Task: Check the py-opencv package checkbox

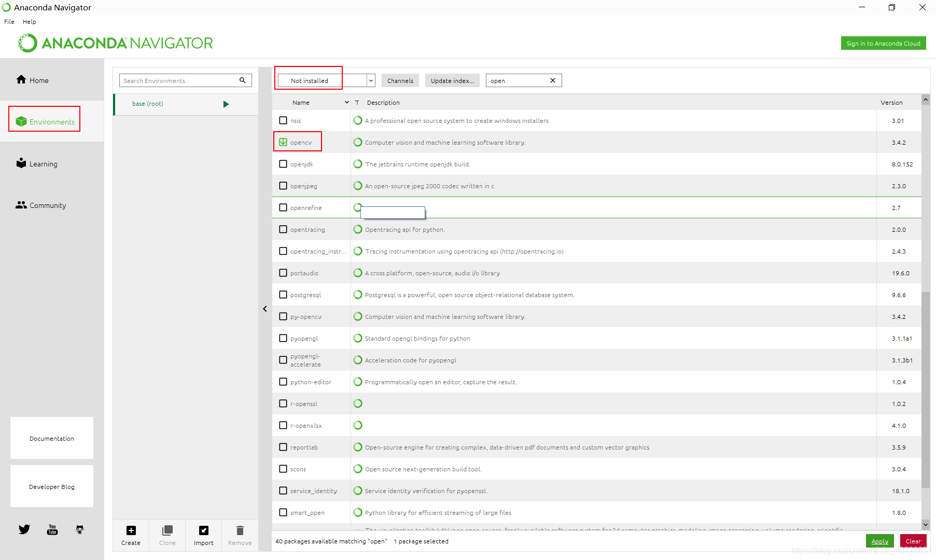Action: [x=283, y=316]
